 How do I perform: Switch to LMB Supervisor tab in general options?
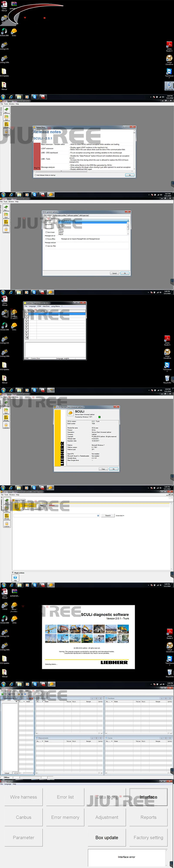click(84, 215)
